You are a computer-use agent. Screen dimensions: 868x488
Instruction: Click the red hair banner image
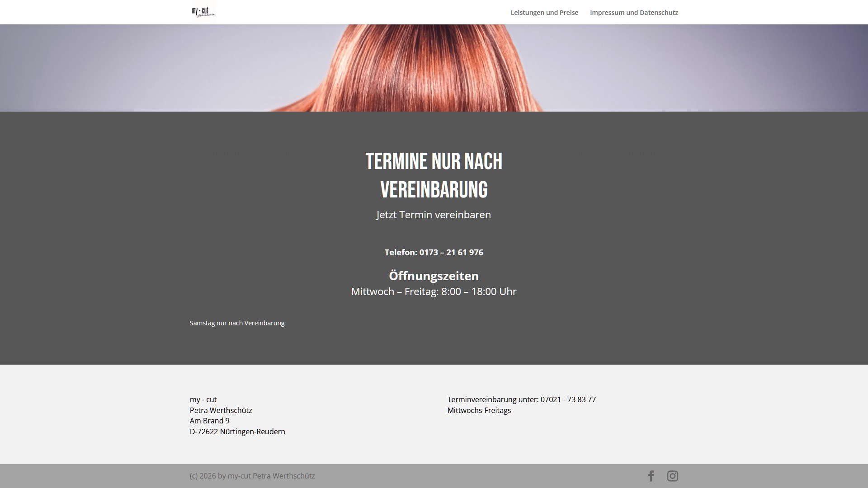pos(434,68)
